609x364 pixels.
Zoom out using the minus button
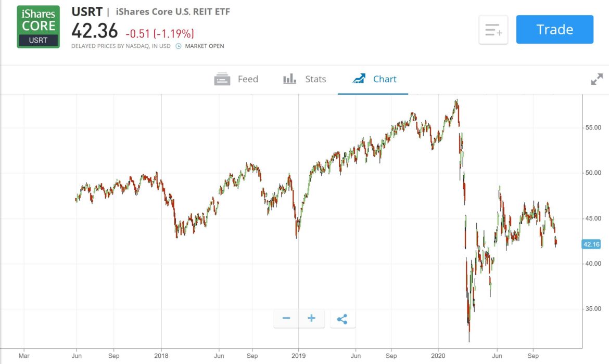pyautogui.click(x=286, y=318)
